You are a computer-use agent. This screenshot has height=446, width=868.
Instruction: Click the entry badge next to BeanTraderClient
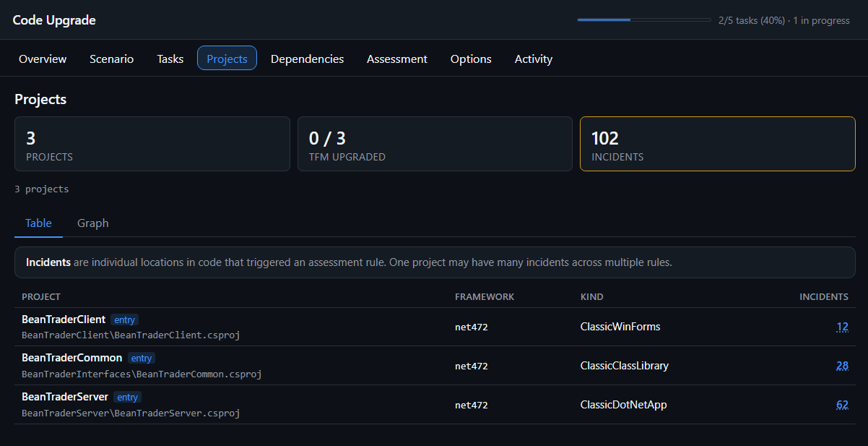click(124, 320)
